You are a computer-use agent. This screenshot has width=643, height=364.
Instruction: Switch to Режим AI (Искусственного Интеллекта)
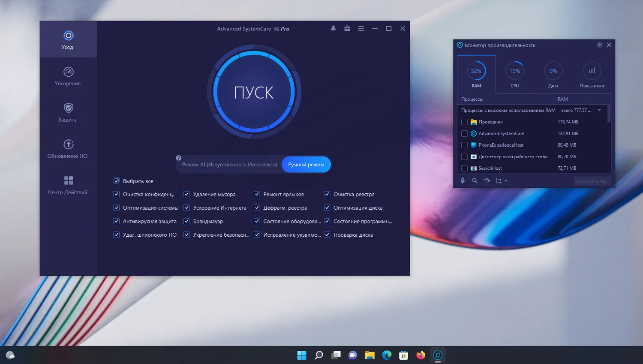pos(229,165)
